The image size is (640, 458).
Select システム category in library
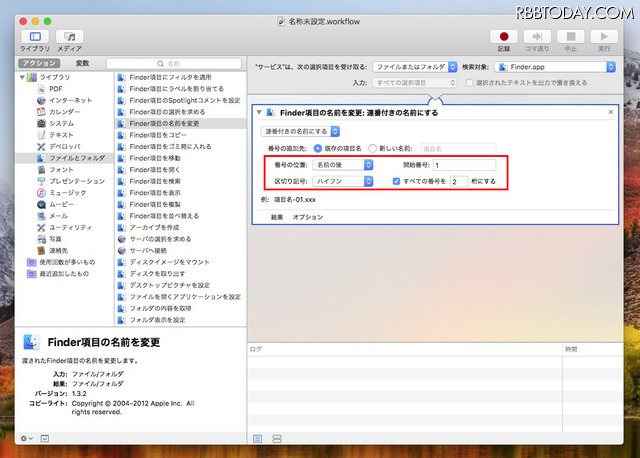click(x=61, y=123)
